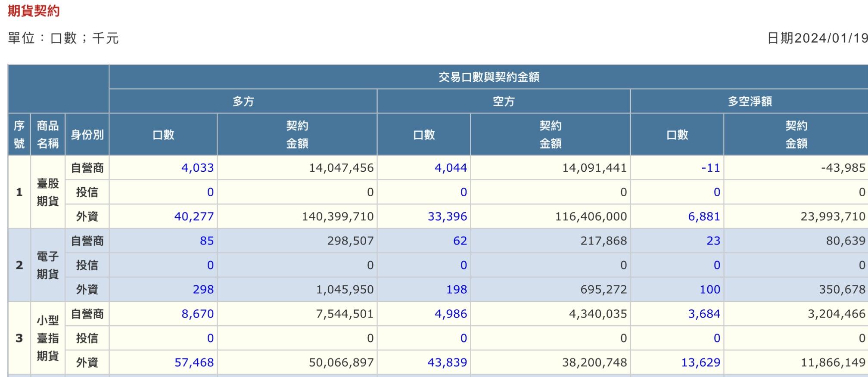Select the 140,399,710 contract amount cell

tap(297, 216)
